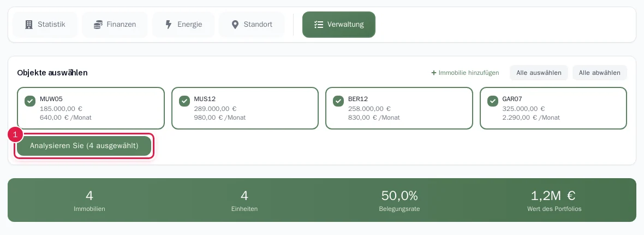Viewport: 644px width, 235px height.
Task: Click the Alle abwählen button
Action: pos(600,73)
